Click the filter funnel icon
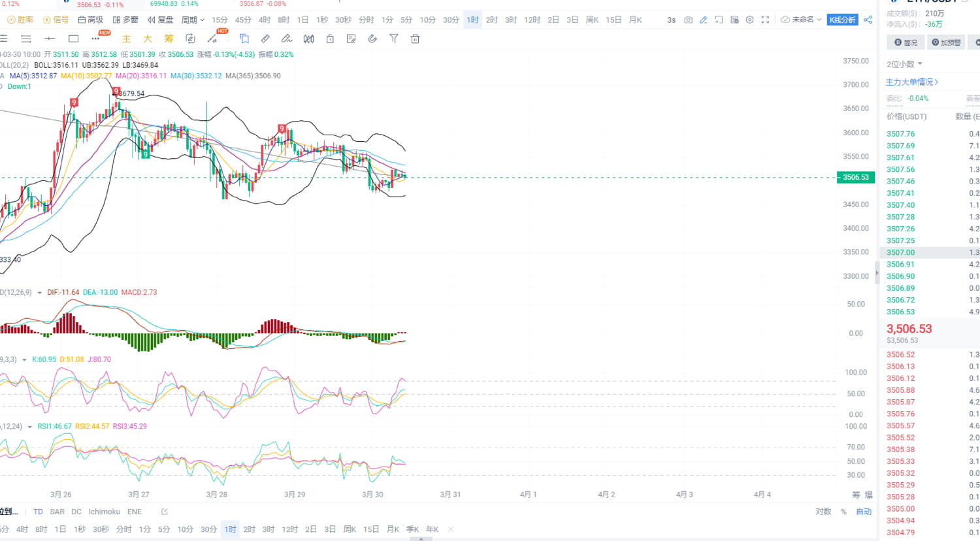Image resolution: width=980 pixels, height=541 pixels. 393,39
